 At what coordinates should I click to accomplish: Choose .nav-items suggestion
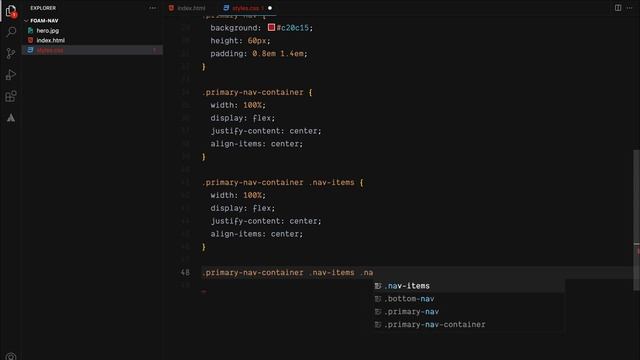(x=468, y=286)
